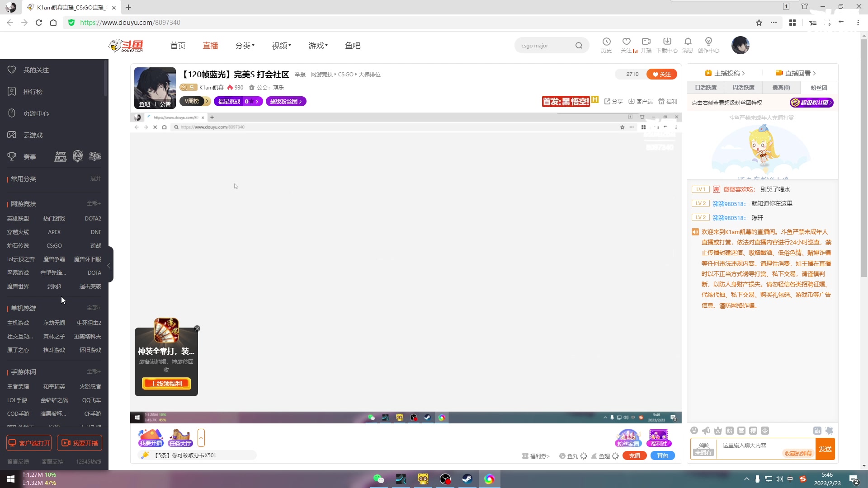Click the 开播 camera icon in header

point(646,45)
